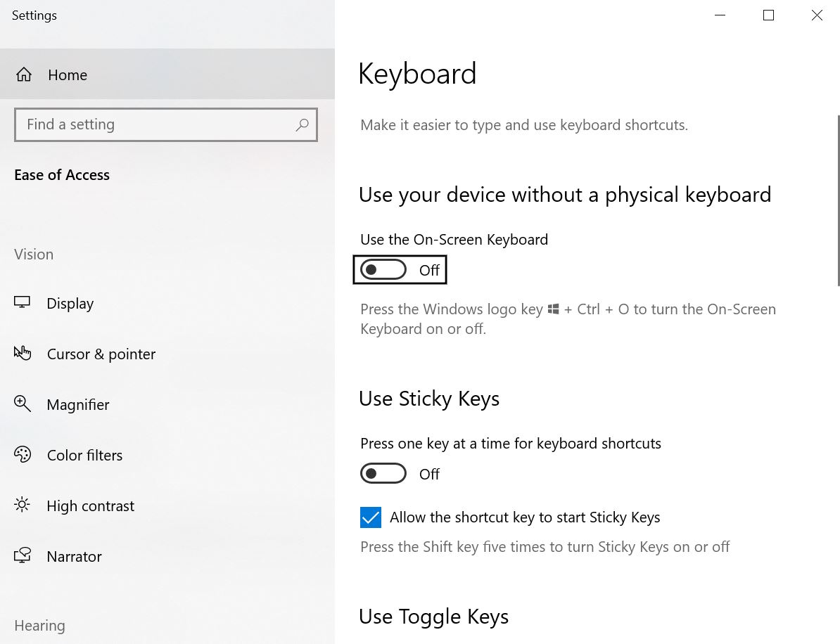Click the search magnifier icon
The height and width of the screenshot is (644, 840).
tap(303, 124)
